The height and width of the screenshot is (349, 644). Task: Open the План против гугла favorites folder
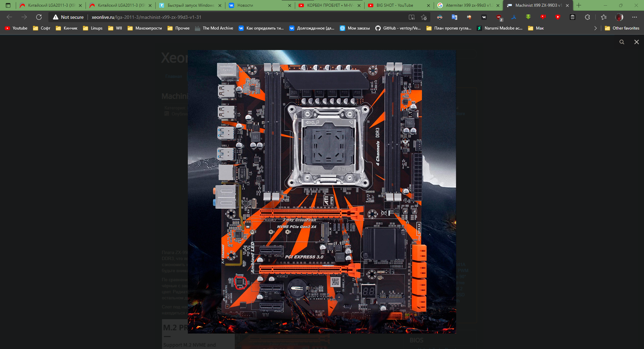(x=449, y=28)
